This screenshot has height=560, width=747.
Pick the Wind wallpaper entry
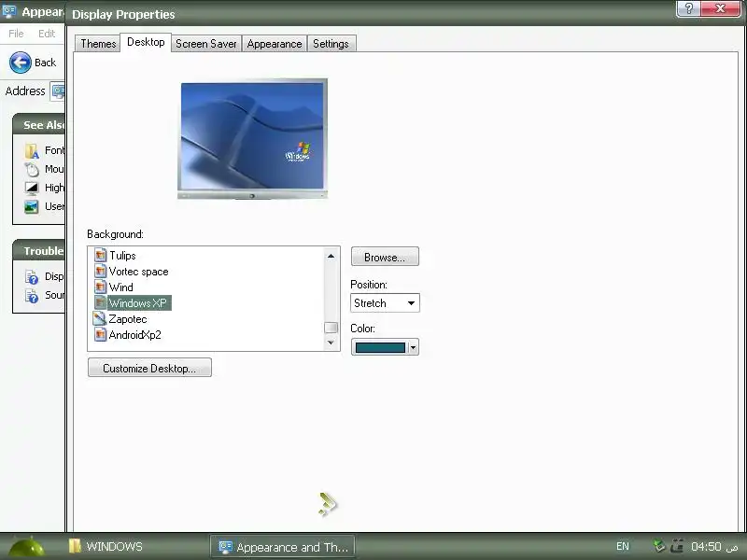pyautogui.click(x=121, y=287)
